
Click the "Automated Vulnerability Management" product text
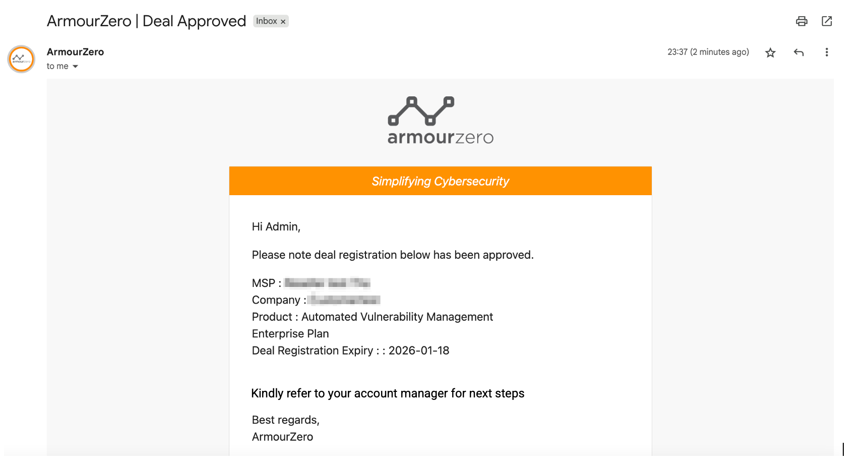397,317
